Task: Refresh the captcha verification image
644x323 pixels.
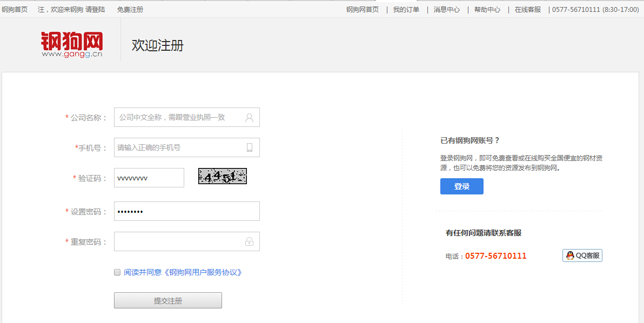Action: 222,176
